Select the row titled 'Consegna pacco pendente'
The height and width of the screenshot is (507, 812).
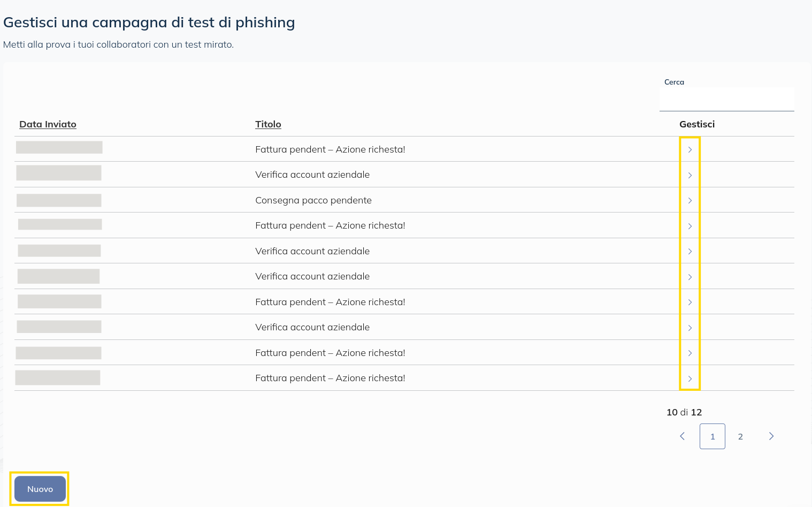pos(313,200)
